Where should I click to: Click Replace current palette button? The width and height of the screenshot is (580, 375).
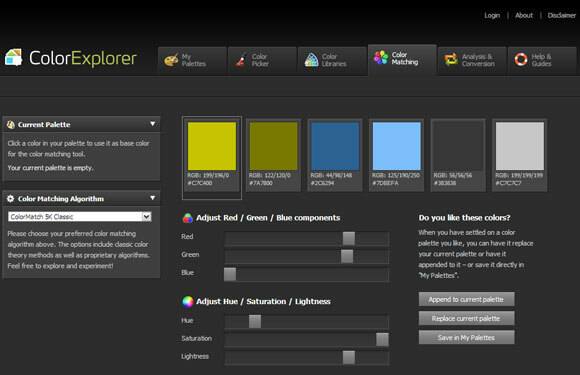click(x=466, y=318)
